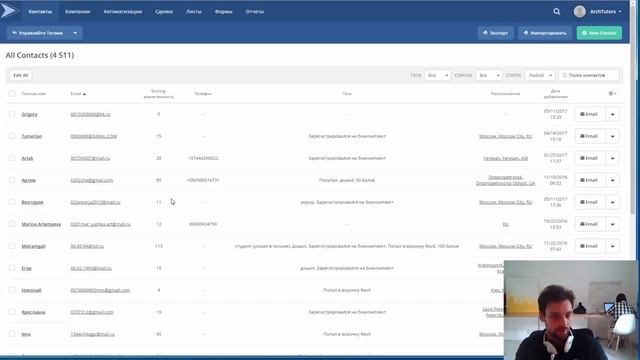Open the Отчеты tab
The width and height of the screenshot is (640, 360).
[x=255, y=11]
